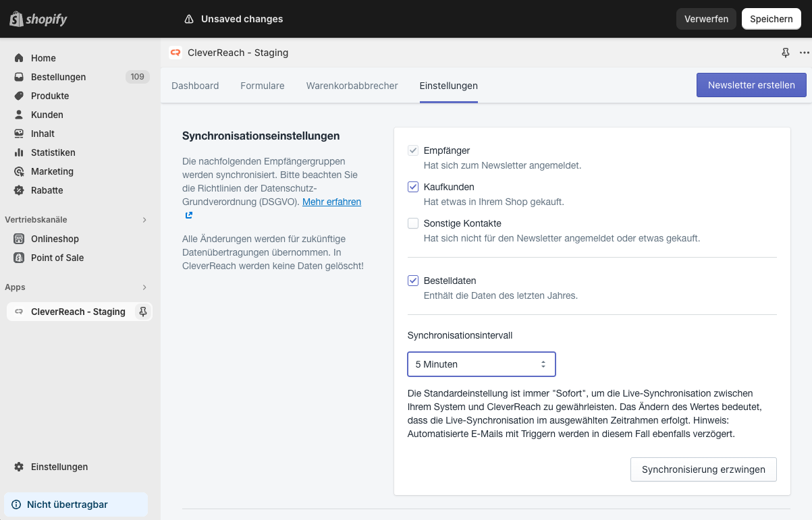Click the Vertriebskanäle section label
812x520 pixels.
36,220
